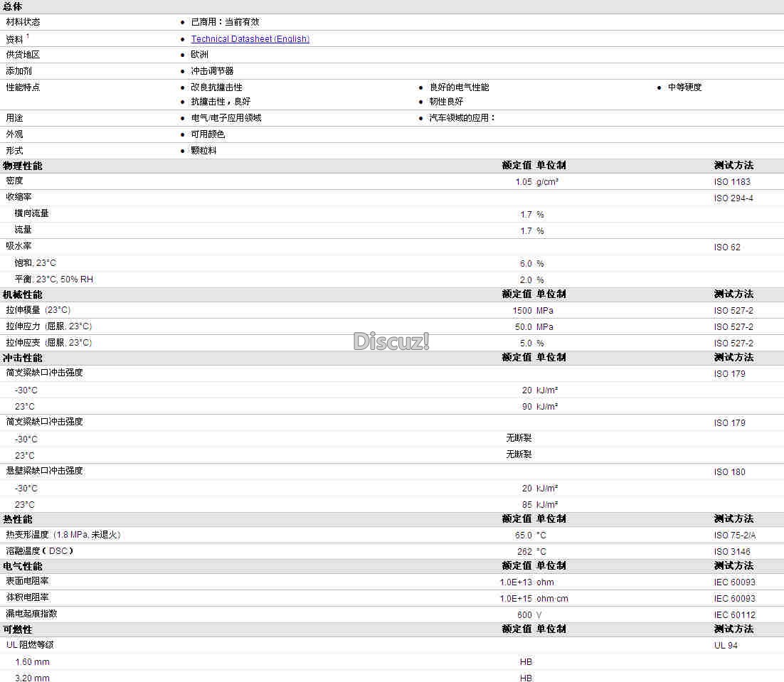Viewport: 784px width, 682px height.
Task: Select the 中等硬度 feature text
Action: 685,87
